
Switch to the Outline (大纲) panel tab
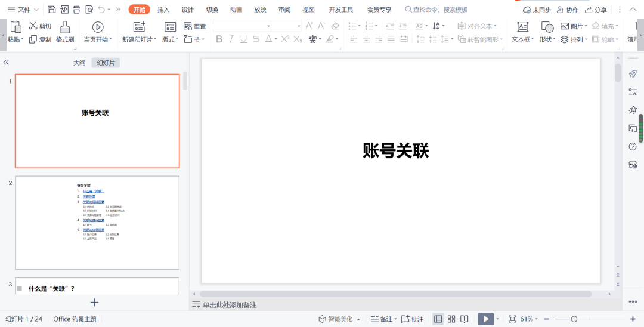(x=79, y=63)
